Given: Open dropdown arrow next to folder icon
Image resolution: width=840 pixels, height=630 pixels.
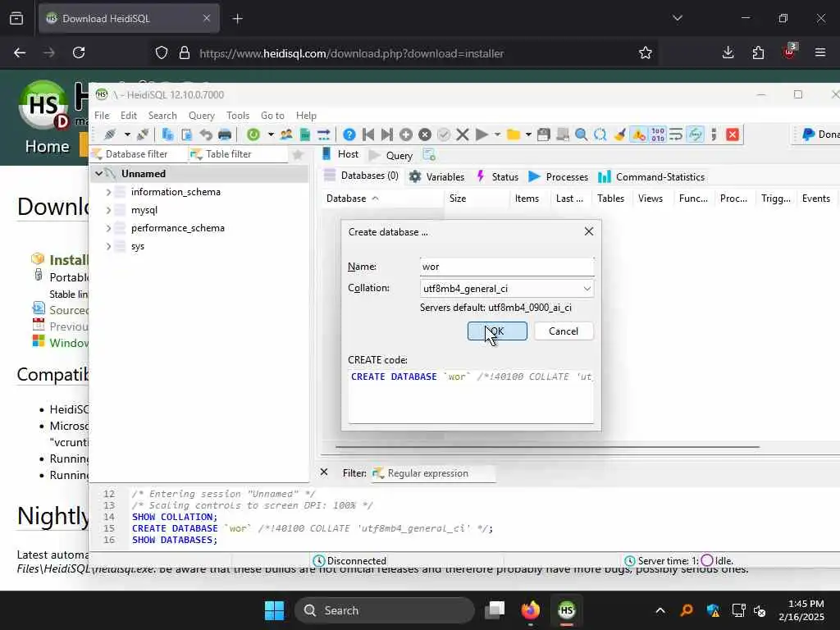Looking at the screenshot, I should [528, 135].
